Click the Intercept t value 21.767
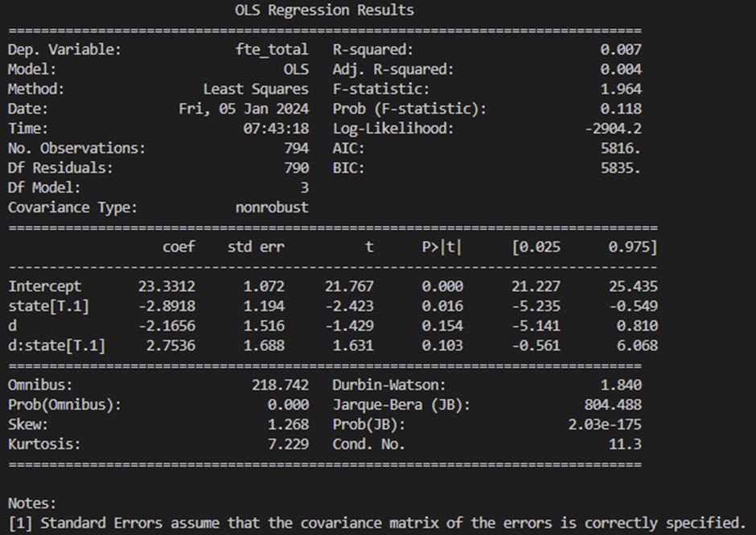The image size is (756, 535). click(349, 286)
